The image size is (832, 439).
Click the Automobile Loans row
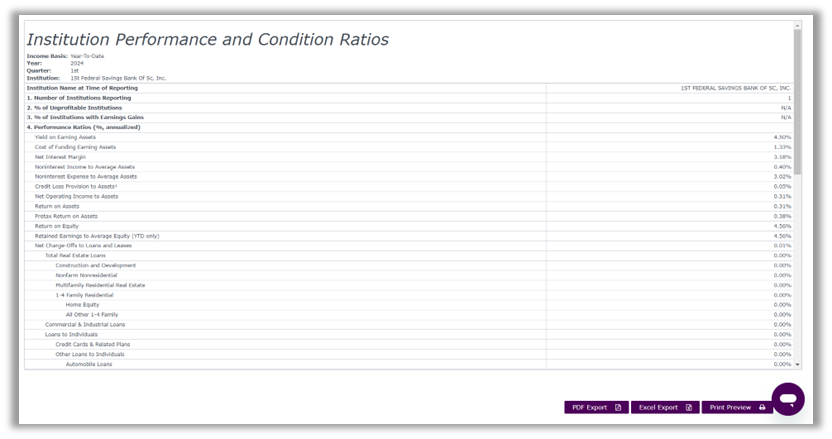click(409, 364)
